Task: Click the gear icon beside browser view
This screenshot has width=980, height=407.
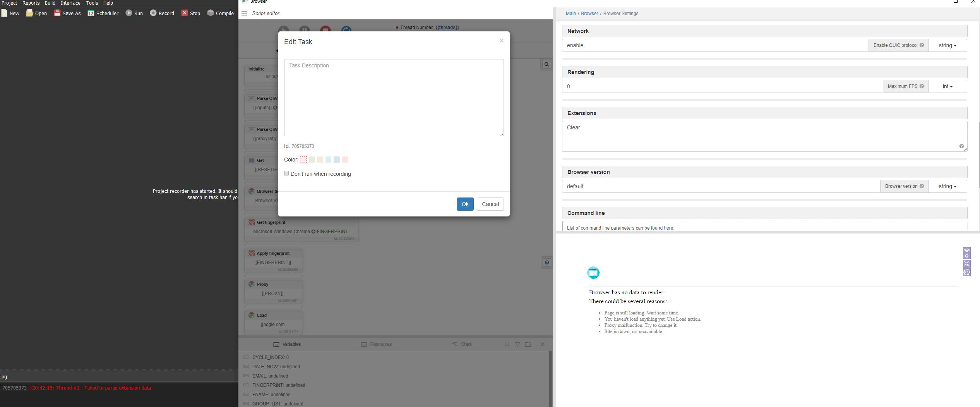Action: (966, 272)
